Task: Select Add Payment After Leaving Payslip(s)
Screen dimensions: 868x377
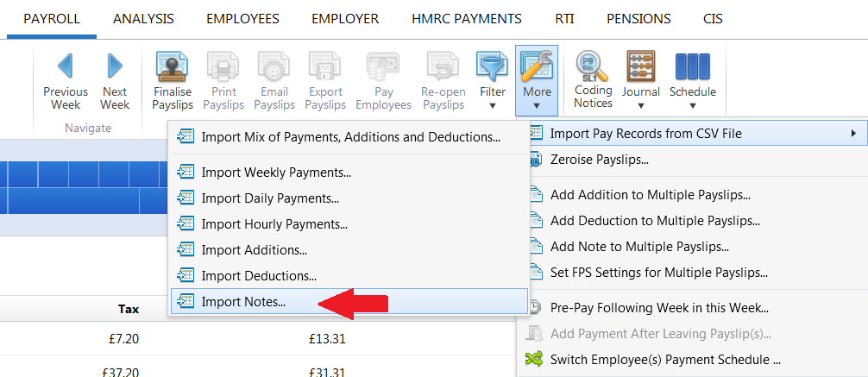Action: 695,333
